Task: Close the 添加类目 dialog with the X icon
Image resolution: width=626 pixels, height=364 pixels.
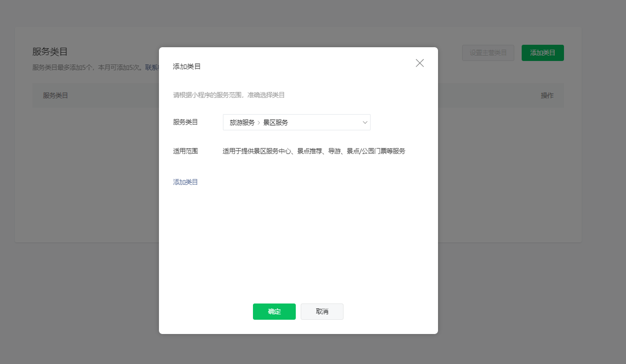Action: [x=419, y=63]
